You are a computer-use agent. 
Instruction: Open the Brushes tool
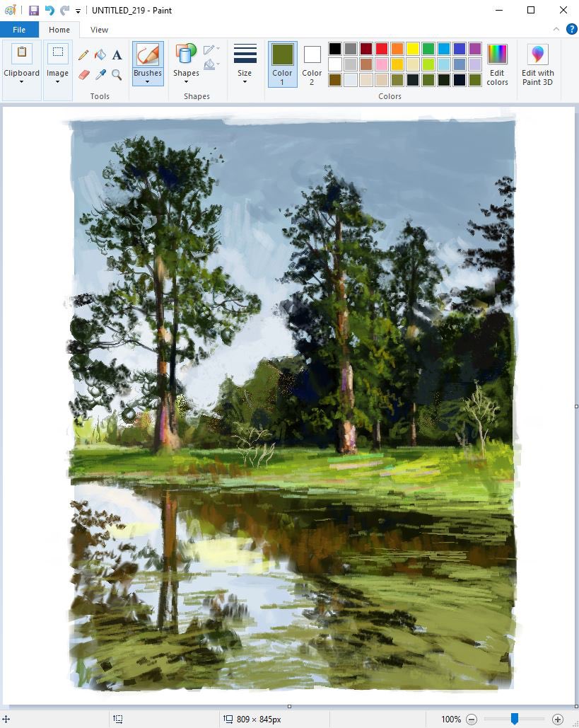(x=148, y=64)
